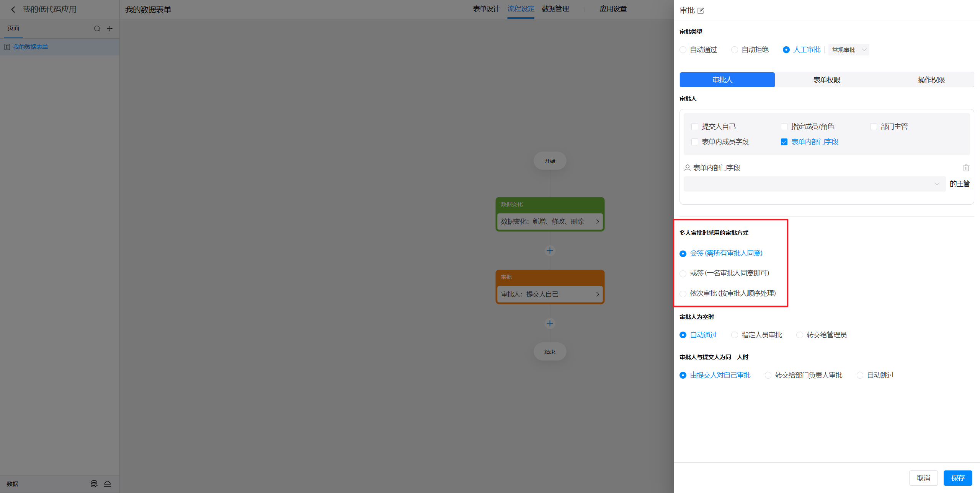Click the search icon in 页面 panel
This screenshot has width=980, height=493.
[97, 29]
